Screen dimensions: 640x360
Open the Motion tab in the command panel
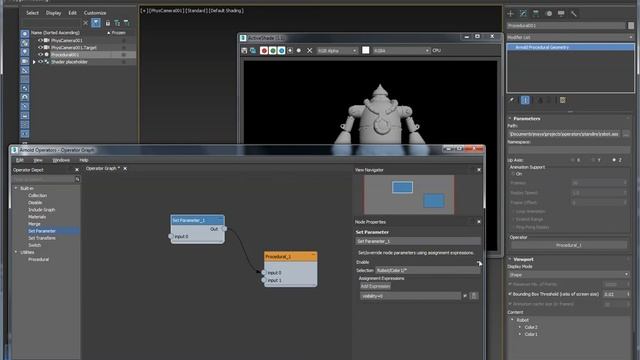[549, 13]
